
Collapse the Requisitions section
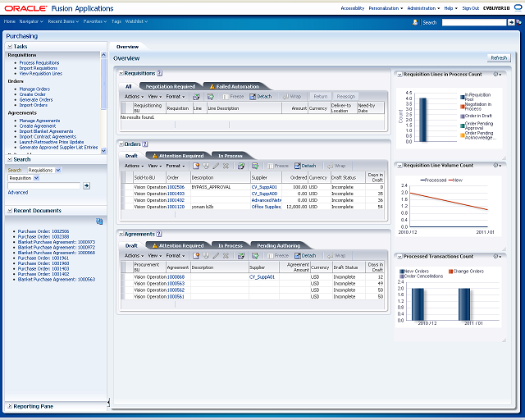(121, 73)
